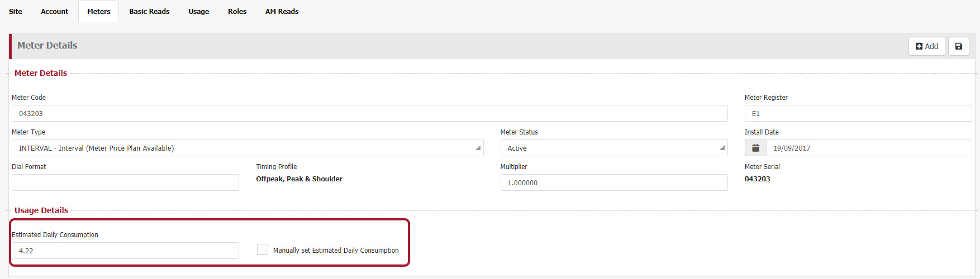Open the Account tab
The height and width of the screenshot is (279, 980).
coord(54,11)
